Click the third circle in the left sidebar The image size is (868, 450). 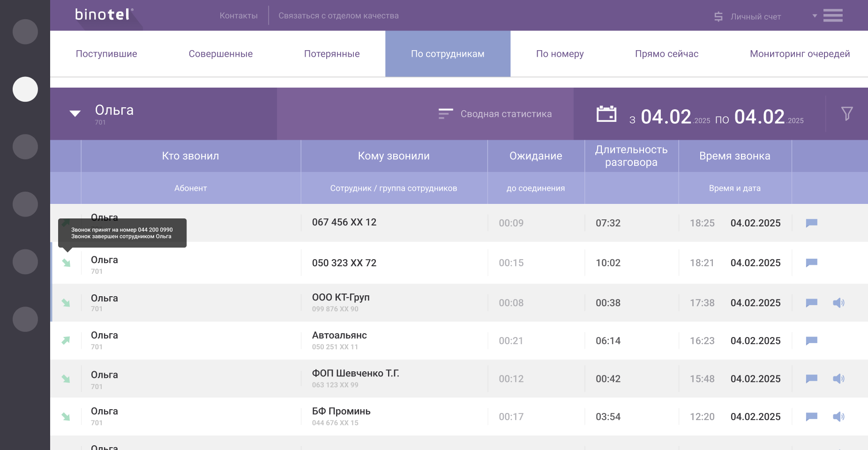click(25, 147)
